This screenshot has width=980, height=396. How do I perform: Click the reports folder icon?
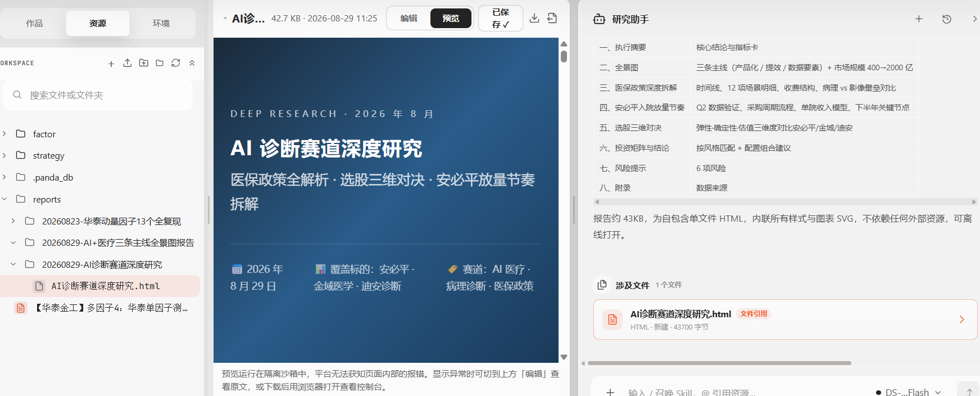pos(21,199)
